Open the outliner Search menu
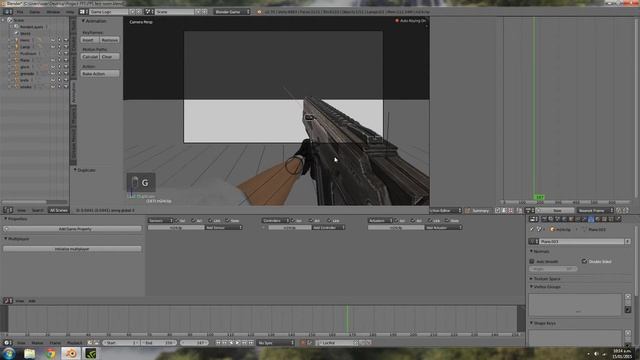640x360 pixels. coord(37,210)
